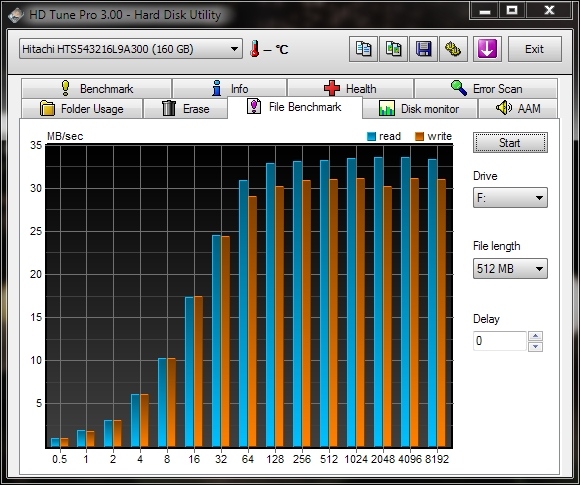580x485 pixels.
Task: Switch to the Error Scan tab
Action: [x=486, y=89]
